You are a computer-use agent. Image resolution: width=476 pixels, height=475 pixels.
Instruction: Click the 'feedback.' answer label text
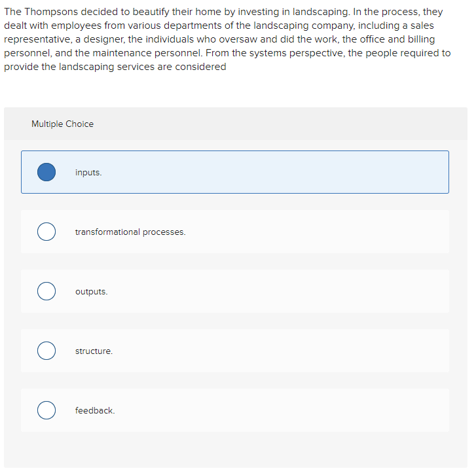coord(95,411)
